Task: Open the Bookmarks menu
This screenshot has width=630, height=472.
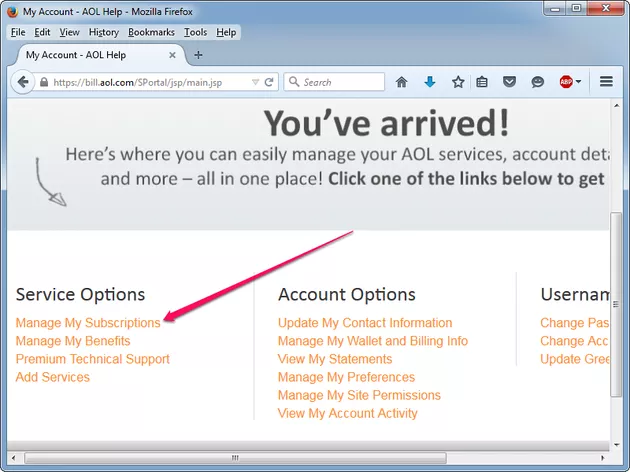Action: tap(151, 32)
